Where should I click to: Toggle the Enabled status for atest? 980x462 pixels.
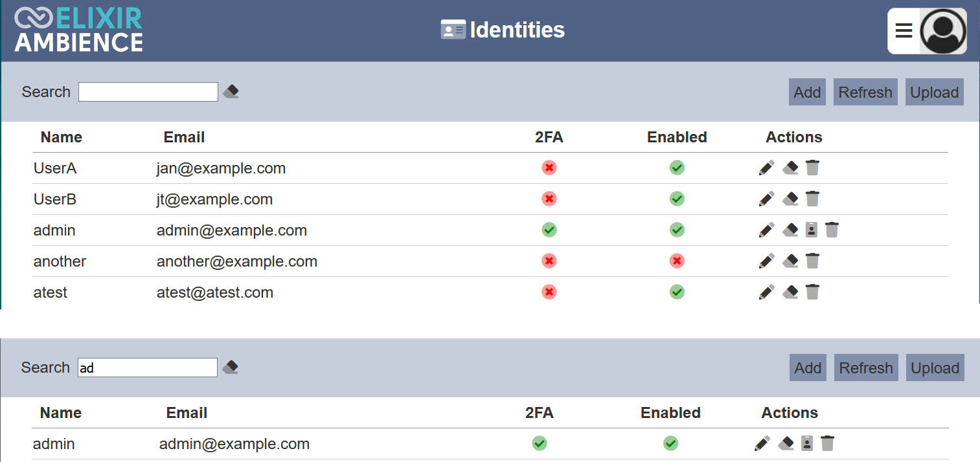tap(677, 292)
